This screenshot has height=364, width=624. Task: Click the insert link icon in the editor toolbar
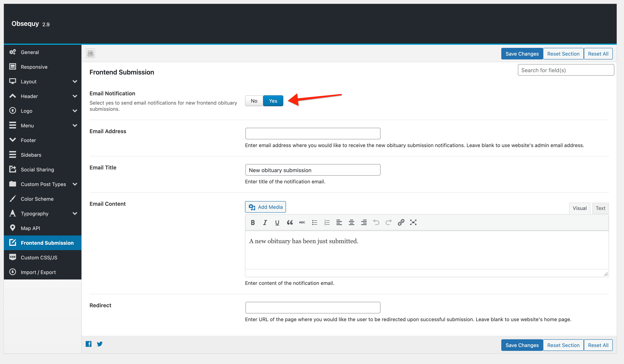point(401,222)
